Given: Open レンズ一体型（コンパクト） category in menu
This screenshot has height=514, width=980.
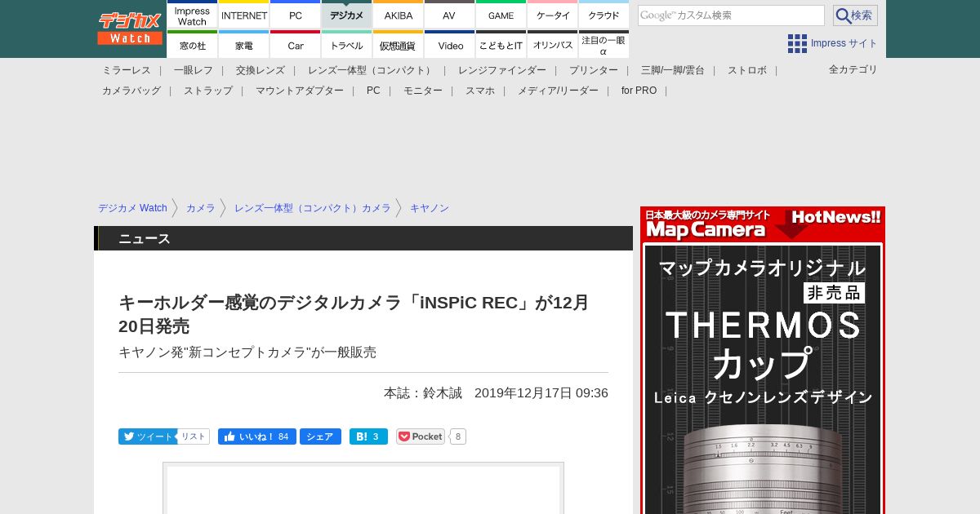Looking at the screenshot, I should click(x=372, y=70).
